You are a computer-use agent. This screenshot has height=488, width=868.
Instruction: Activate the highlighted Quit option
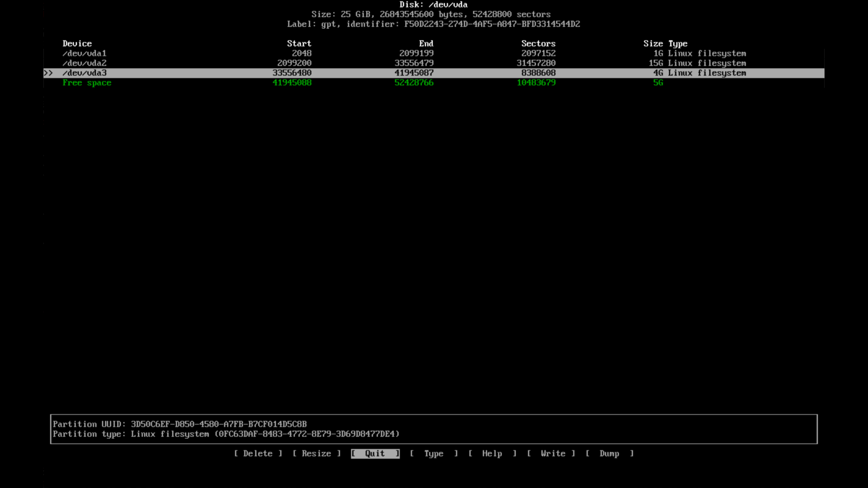pyautogui.click(x=375, y=453)
